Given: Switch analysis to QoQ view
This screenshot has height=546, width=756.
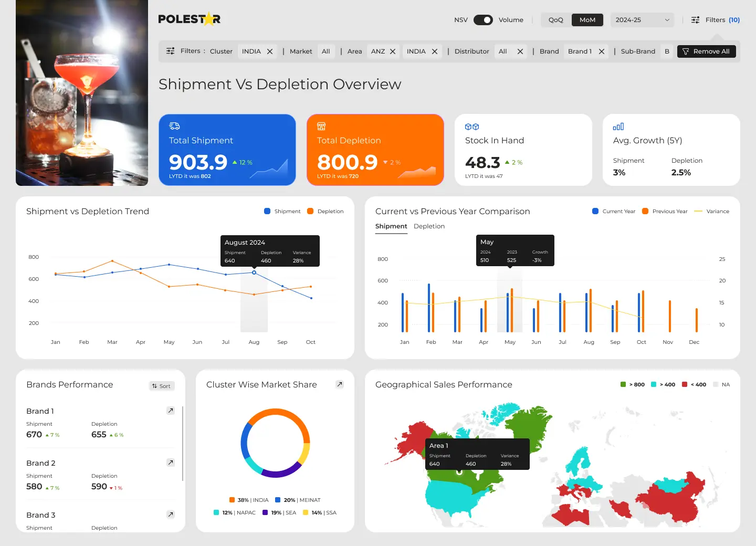Looking at the screenshot, I should click(x=555, y=19).
